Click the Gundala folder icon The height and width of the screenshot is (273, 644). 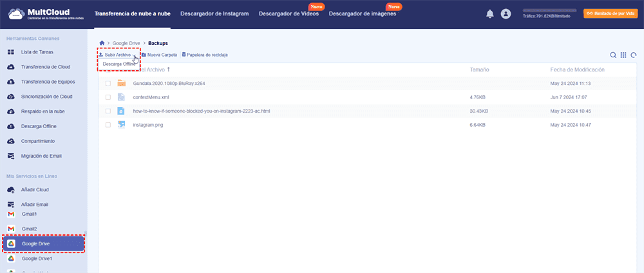tap(121, 83)
